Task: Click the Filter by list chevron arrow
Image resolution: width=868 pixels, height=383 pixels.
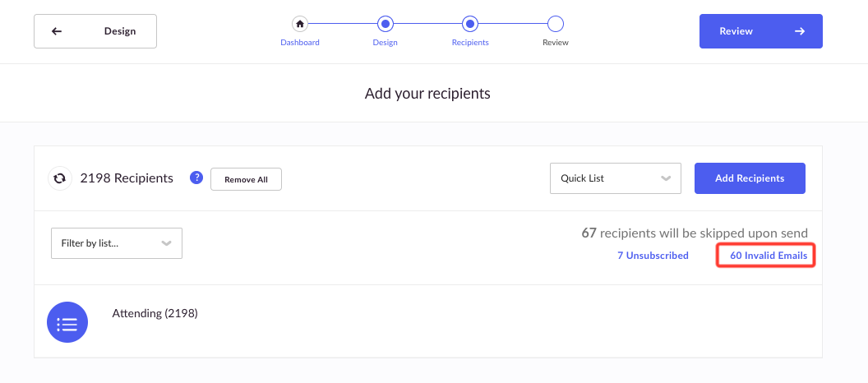Action: [x=167, y=243]
